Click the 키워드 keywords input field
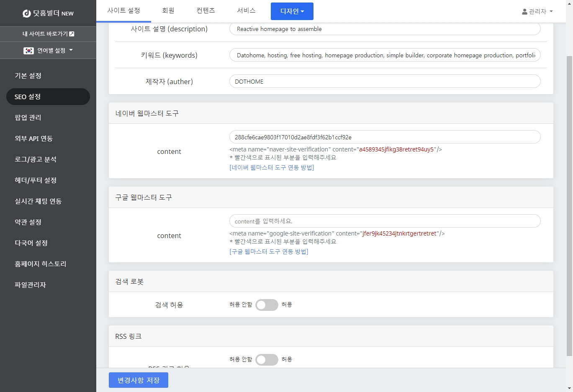 point(385,55)
